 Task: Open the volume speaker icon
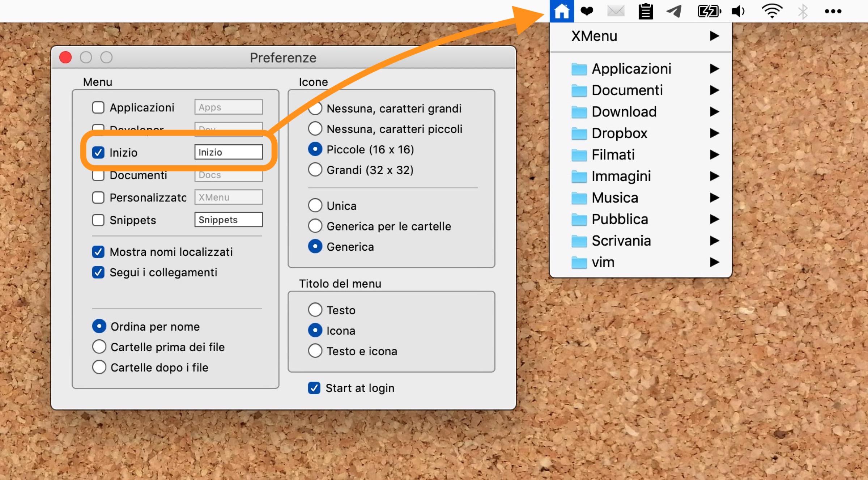tap(738, 11)
